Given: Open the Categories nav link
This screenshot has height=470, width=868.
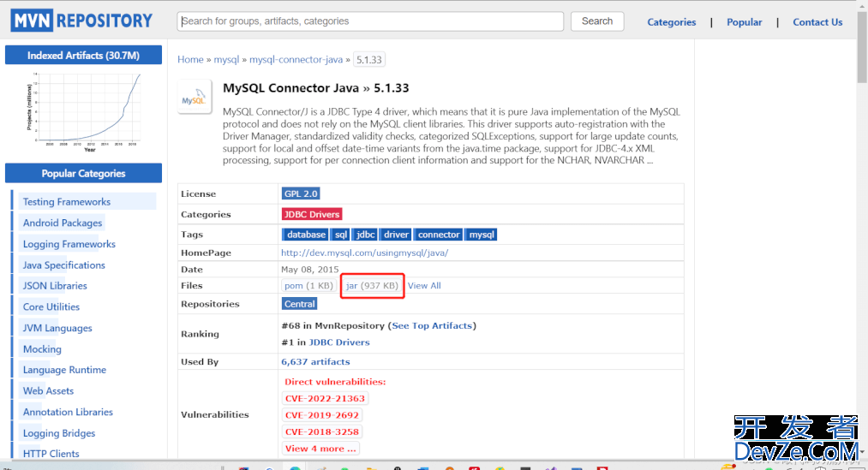Looking at the screenshot, I should [x=672, y=22].
